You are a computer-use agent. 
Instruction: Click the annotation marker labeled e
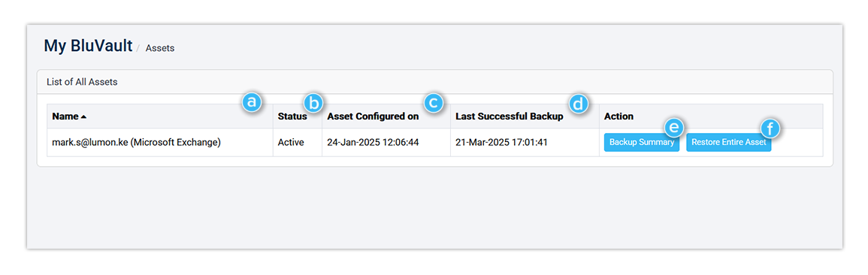[x=673, y=128]
